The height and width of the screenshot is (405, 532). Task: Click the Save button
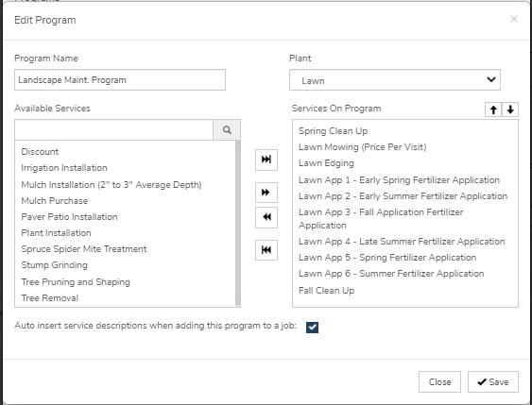pyautogui.click(x=493, y=382)
